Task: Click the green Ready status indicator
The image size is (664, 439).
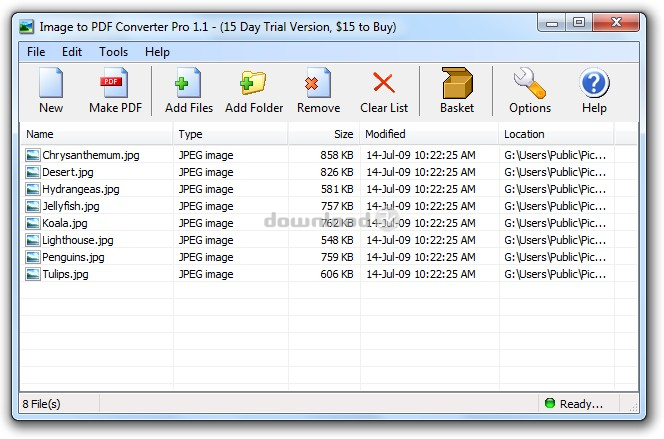Action: click(550, 403)
